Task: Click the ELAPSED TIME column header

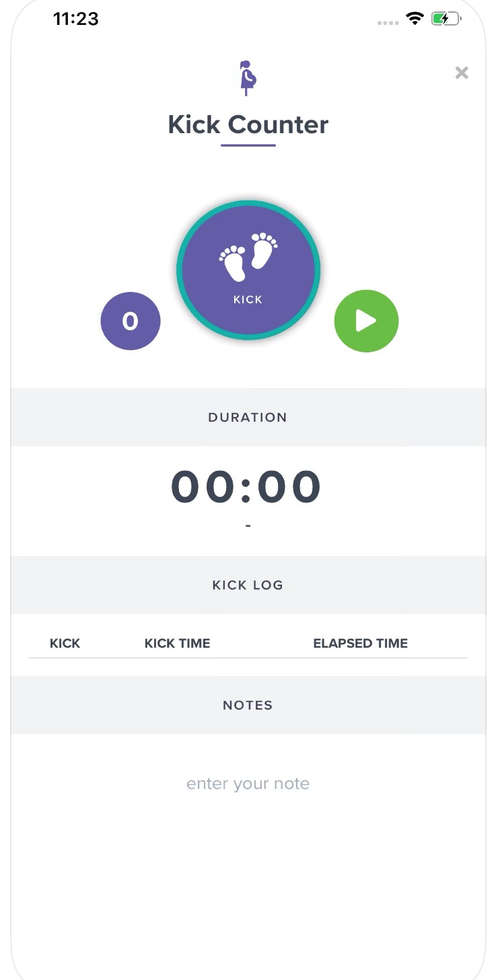Action: 361,643
